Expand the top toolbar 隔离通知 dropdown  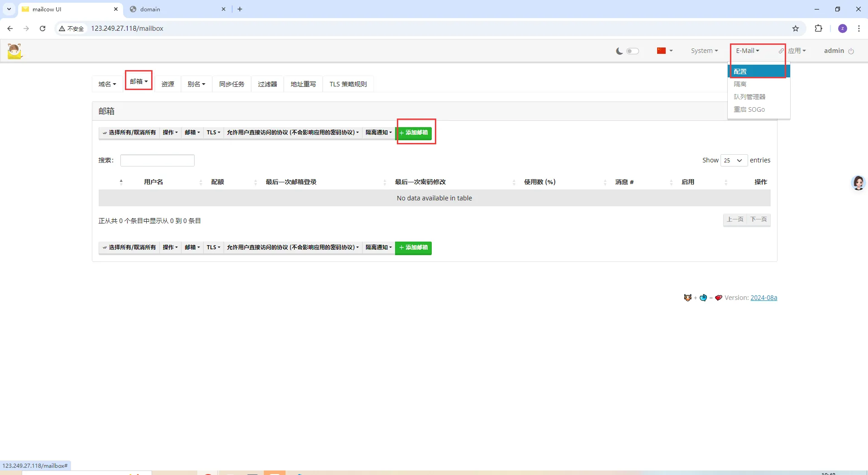point(378,133)
